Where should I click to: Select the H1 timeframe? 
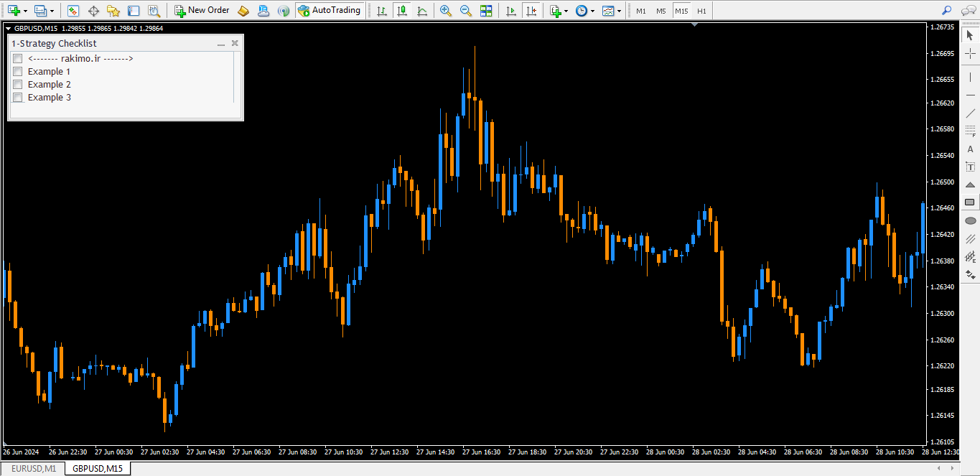coord(701,11)
